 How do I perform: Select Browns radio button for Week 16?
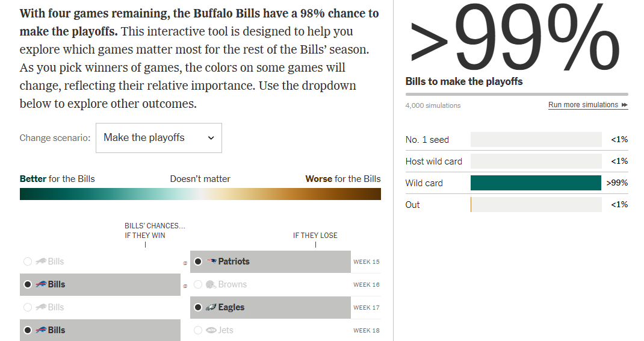[198, 284]
